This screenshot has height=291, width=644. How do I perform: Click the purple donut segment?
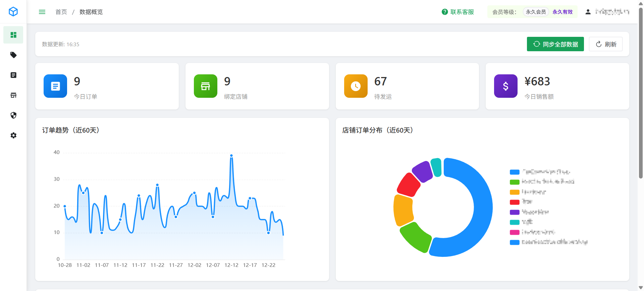(x=422, y=171)
